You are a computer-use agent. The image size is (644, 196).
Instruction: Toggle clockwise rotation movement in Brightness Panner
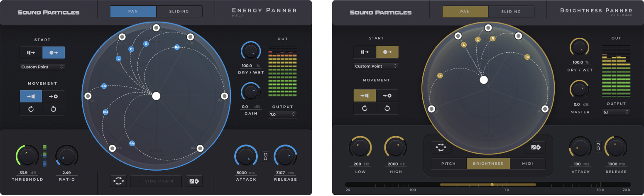click(387, 108)
